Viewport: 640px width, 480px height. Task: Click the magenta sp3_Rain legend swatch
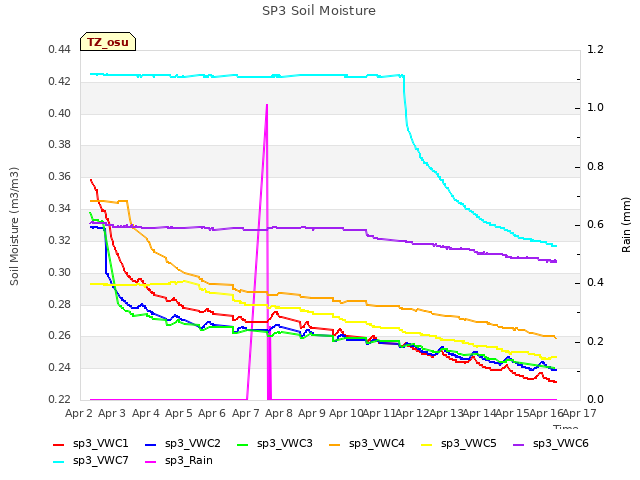pyautogui.click(x=151, y=462)
